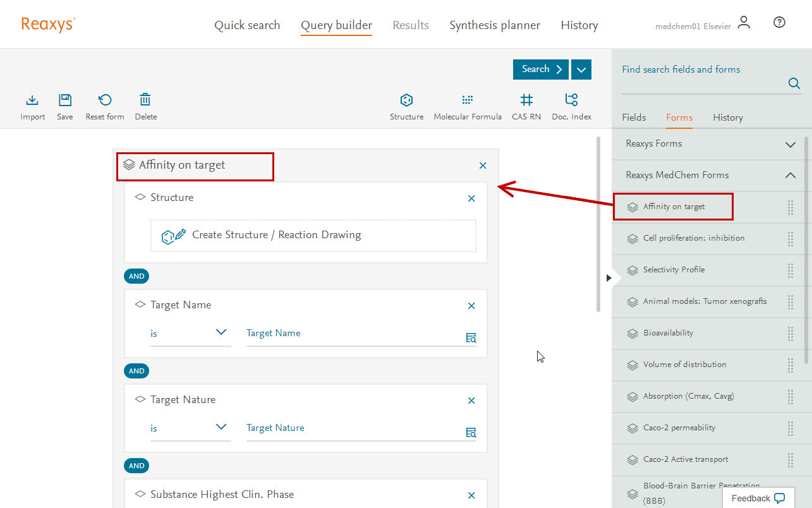This screenshot has height=508, width=812.
Task: Click the Save query icon
Action: (65, 100)
